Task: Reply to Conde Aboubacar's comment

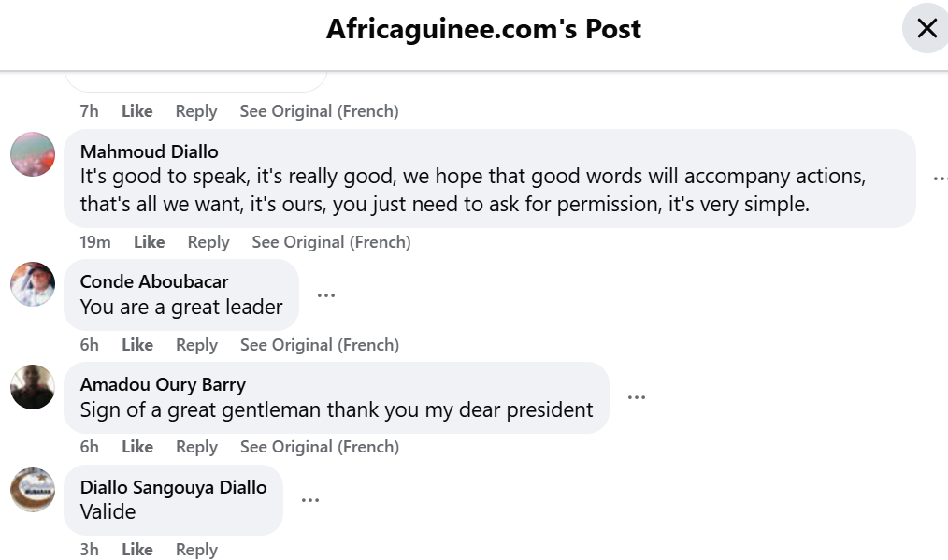Action: (196, 345)
